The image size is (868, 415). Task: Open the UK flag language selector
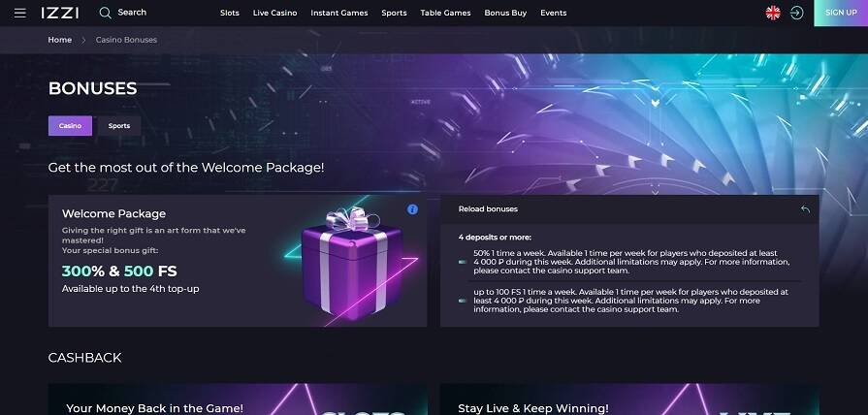773,13
